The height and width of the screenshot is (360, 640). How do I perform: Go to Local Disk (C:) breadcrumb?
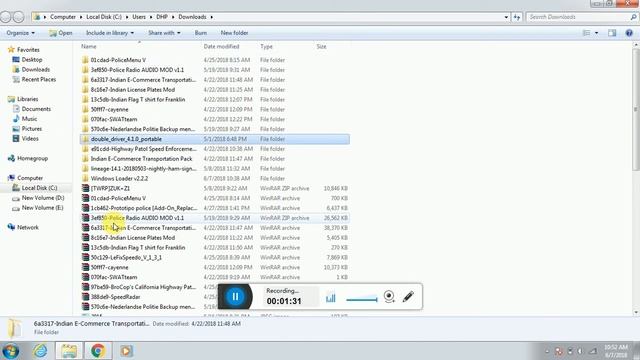(x=104, y=17)
